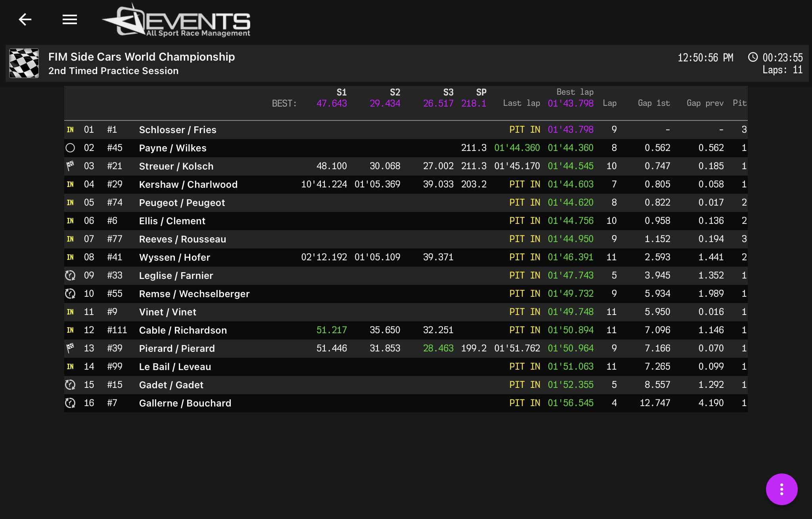Image resolution: width=812 pixels, height=519 pixels.
Task: Go back with the arrow icon
Action: [x=25, y=19]
